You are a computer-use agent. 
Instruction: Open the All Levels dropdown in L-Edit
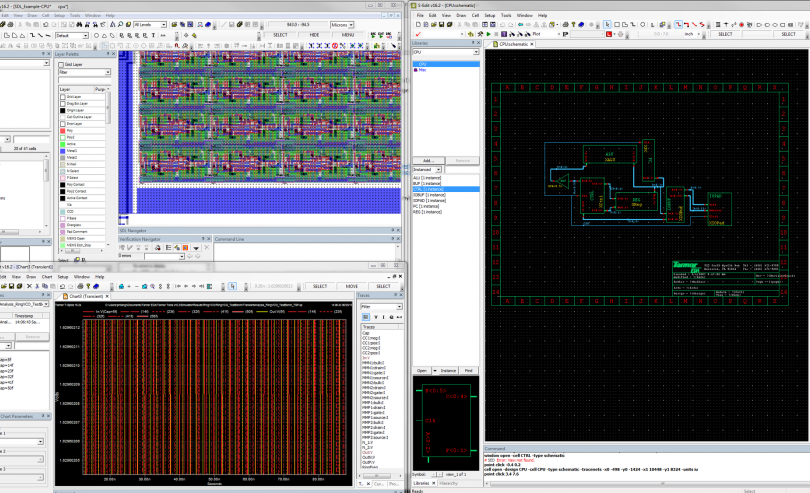click(x=150, y=24)
